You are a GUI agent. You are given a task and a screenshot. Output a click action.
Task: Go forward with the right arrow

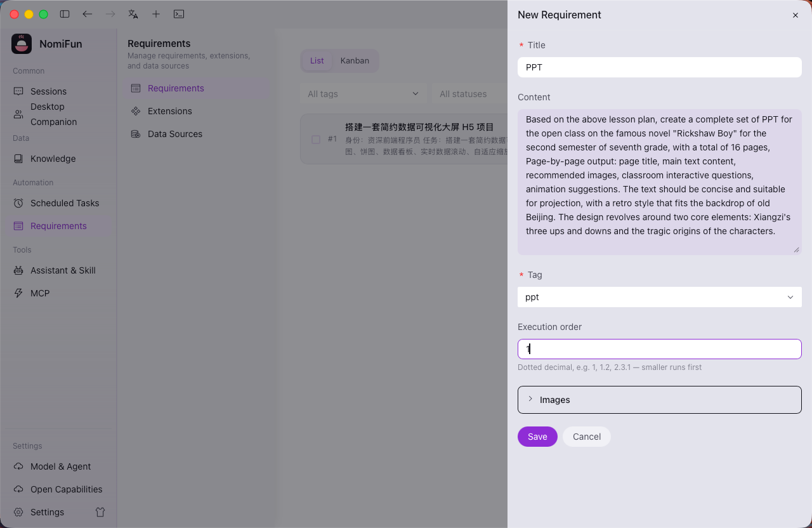110,14
